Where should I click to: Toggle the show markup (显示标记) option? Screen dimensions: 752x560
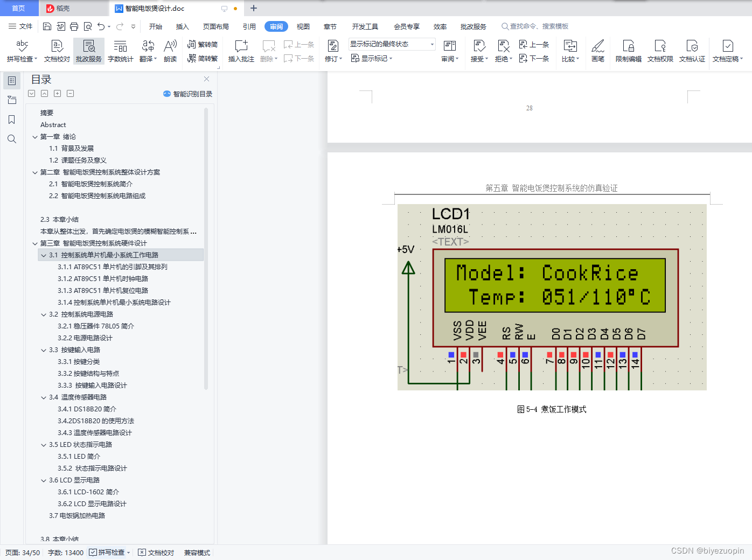pyautogui.click(x=371, y=58)
